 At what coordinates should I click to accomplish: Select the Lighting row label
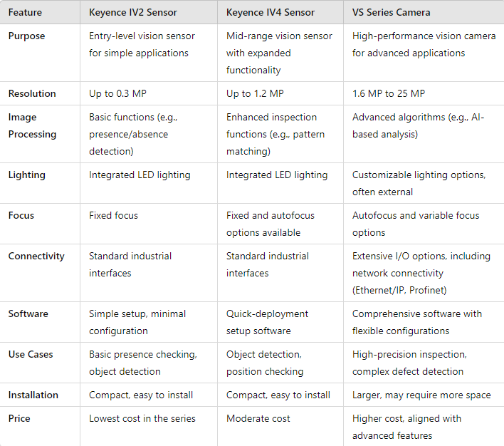tap(26, 175)
